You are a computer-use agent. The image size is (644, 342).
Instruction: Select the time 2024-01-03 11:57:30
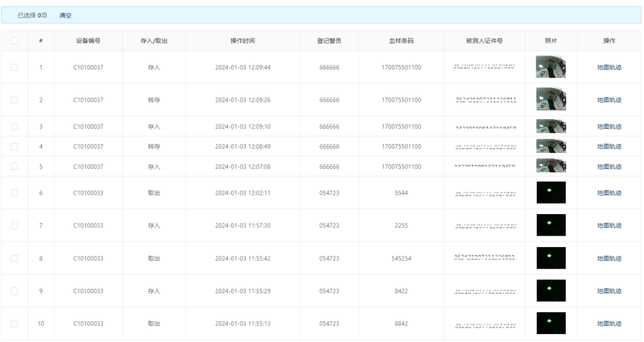[243, 225]
